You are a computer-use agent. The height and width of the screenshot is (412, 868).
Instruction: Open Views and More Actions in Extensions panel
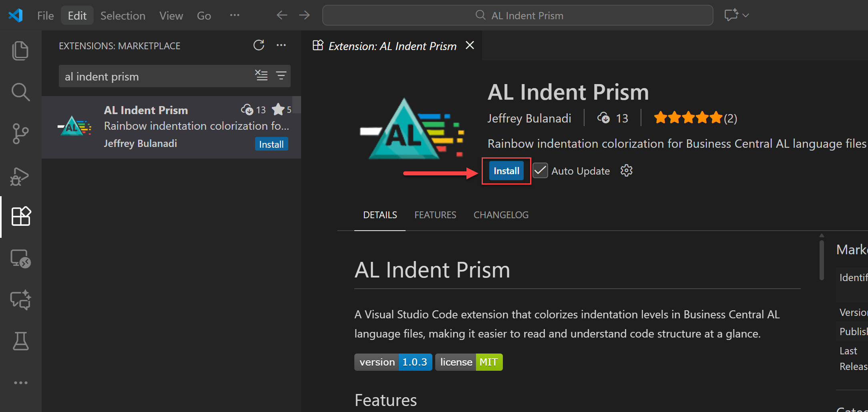(x=281, y=45)
